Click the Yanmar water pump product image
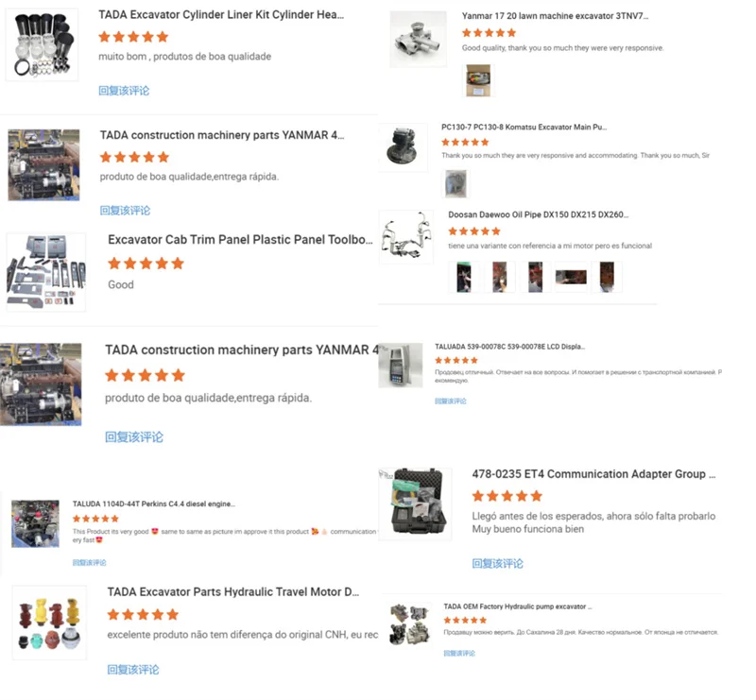The width and height of the screenshot is (756, 700). 418,40
